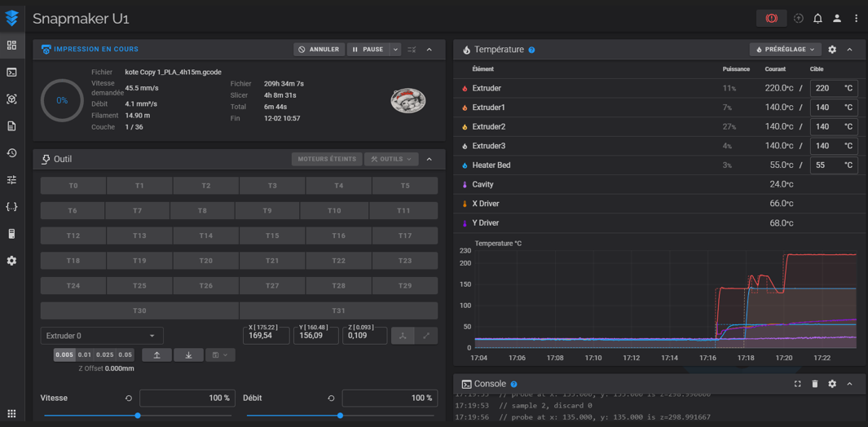Click the 0% print progress circle

tap(62, 100)
